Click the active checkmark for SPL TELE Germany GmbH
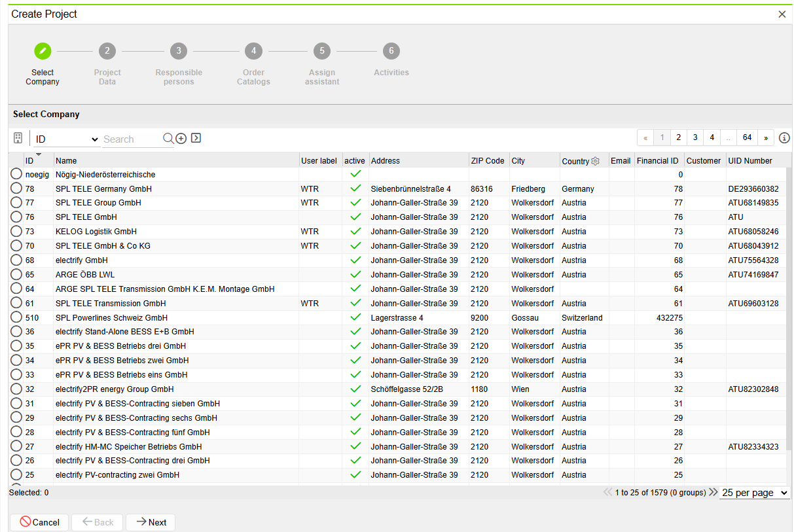This screenshot has width=794, height=532. [x=355, y=188]
